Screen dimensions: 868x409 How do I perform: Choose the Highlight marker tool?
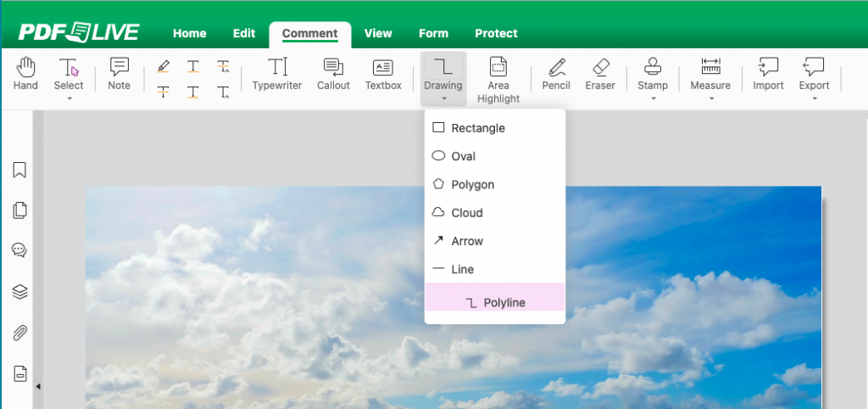click(x=163, y=66)
